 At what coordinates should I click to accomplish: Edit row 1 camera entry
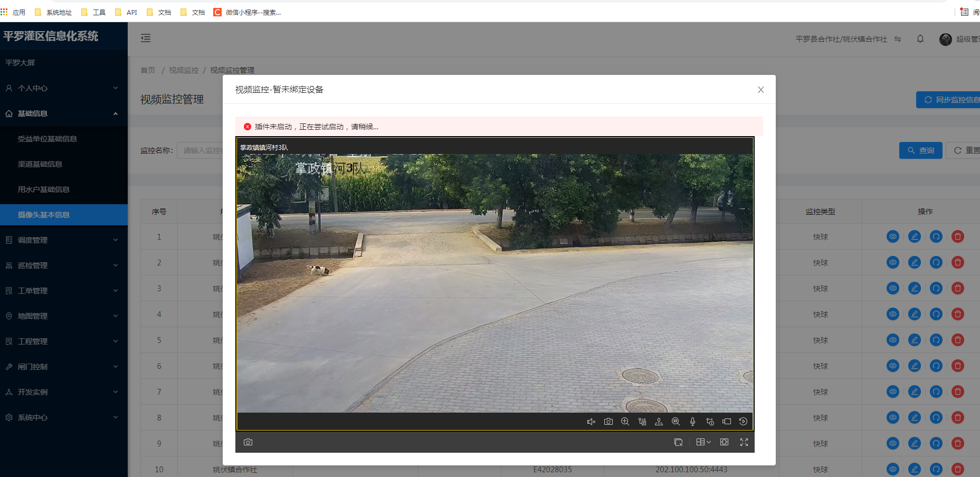pos(915,236)
